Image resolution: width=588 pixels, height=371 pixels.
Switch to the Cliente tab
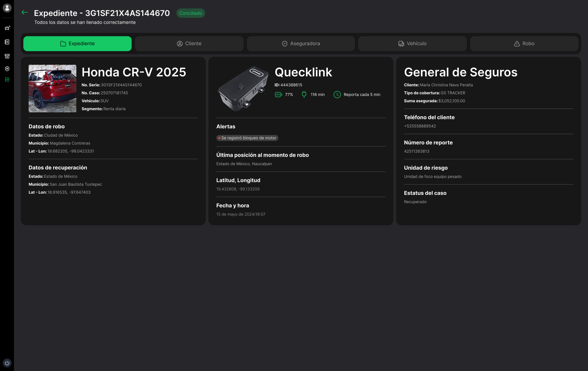(189, 44)
